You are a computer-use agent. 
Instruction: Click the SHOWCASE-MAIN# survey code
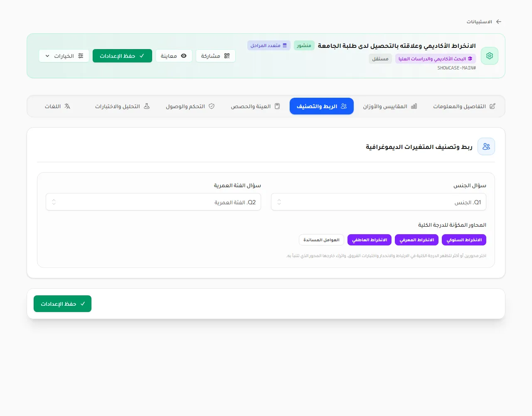pyautogui.click(x=457, y=68)
